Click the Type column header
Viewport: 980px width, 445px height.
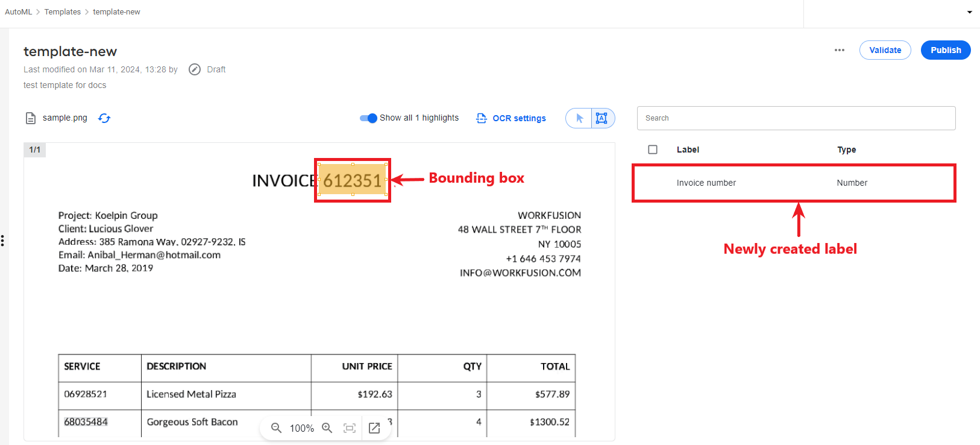click(847, 150)
